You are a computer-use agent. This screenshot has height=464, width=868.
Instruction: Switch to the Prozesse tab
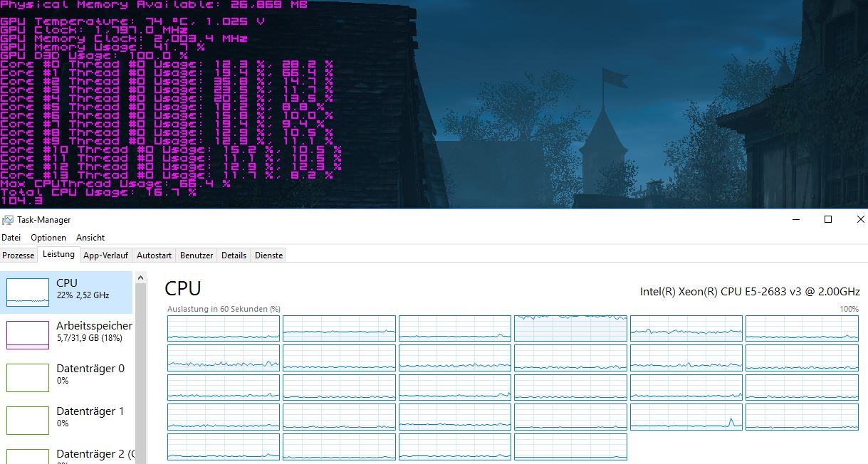tap(19, 255)
